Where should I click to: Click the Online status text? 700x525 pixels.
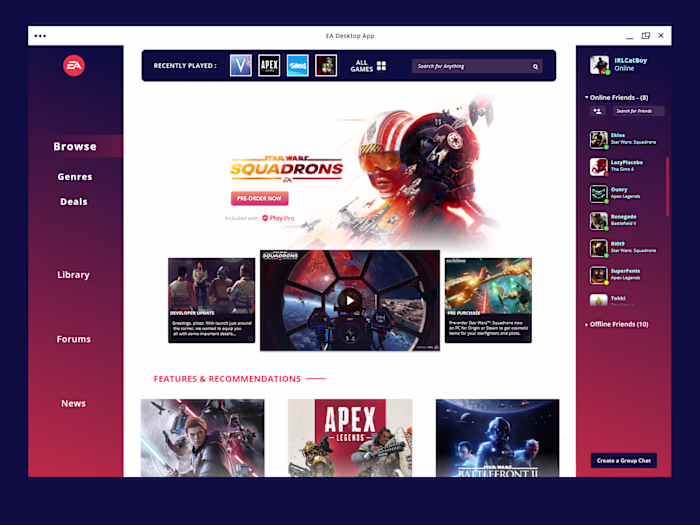(624, 69)
